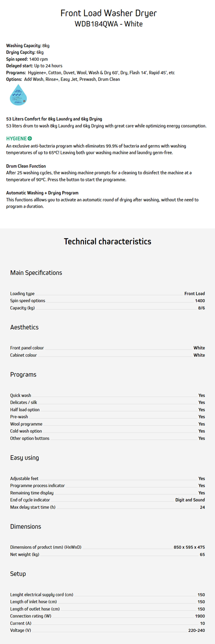215x644 pixels.
Task: Click the Automatic Washing + Drying Program heading
Action: coord(42,193)
